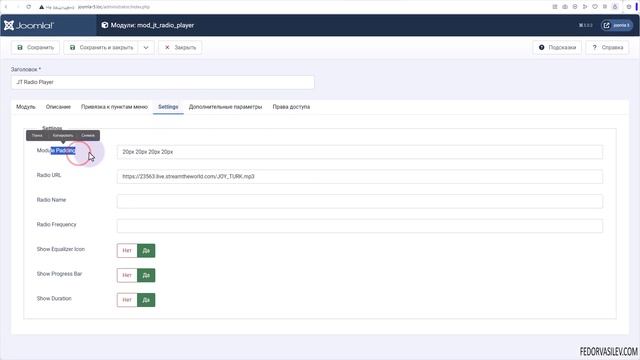Focus the Module Padding input field
This screenshot has width=640, height=360.
(x=360, y=152)
